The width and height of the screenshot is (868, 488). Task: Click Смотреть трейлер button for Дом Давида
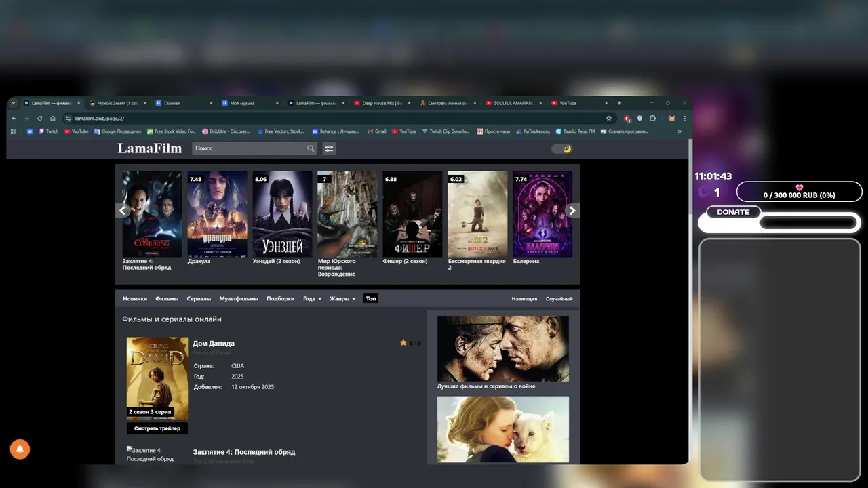[x=157, y=428]
